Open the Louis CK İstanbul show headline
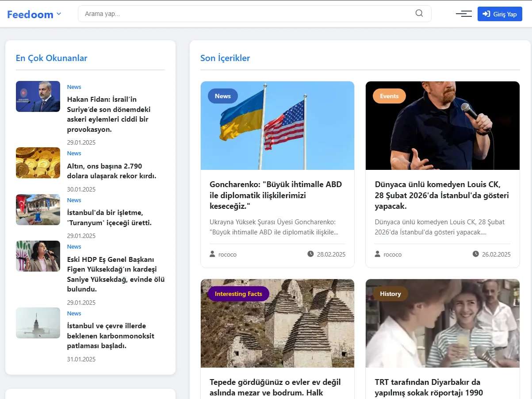 442,195
